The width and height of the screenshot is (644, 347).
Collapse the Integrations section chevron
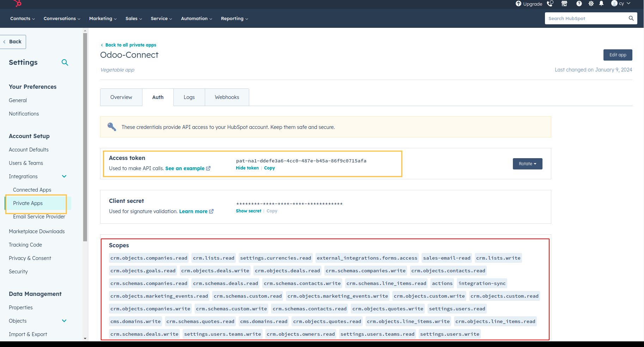coord(64,176)
